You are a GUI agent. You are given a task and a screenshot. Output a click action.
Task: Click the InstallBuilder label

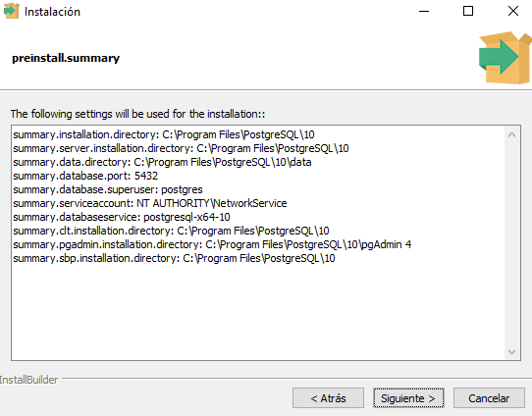[x=28, y=380]
